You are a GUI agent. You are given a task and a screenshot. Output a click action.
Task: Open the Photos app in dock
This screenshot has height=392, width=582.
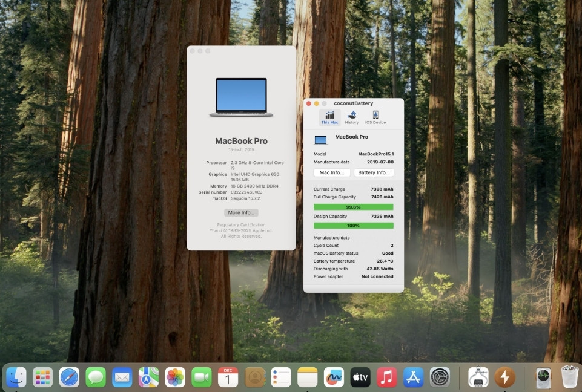[x=175, y=377]
